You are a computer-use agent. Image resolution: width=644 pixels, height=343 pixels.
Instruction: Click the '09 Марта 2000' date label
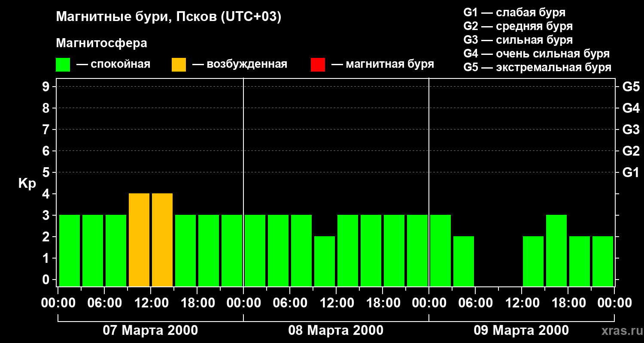[x=521, y=331]
